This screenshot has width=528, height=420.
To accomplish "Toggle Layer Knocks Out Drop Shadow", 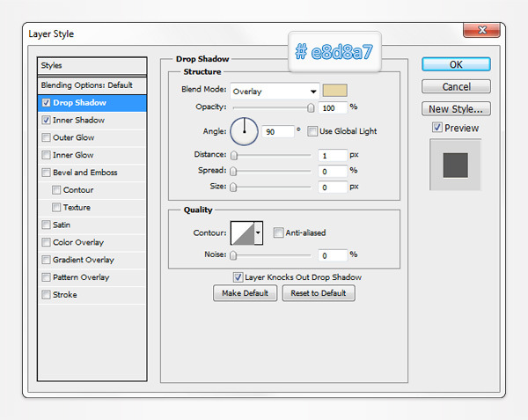I will point(238,276).
